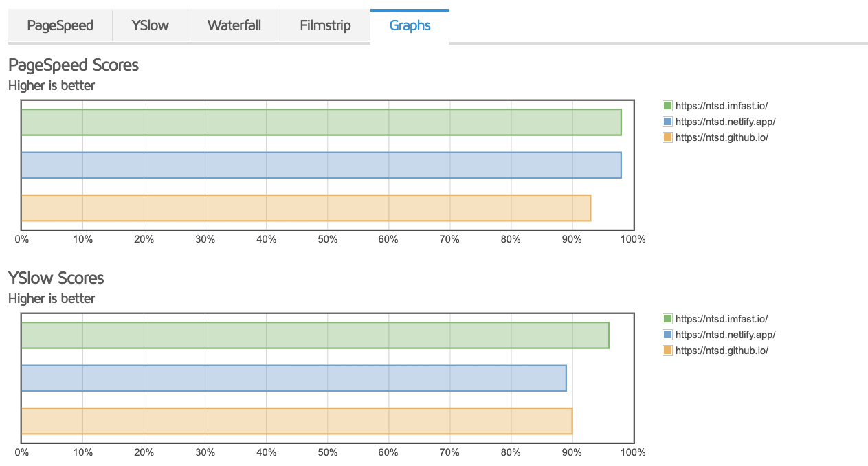The width and height of the screenshot is (868, 466).
Task: View the Filmstrip tab
Action: click(x=324, y=25)
